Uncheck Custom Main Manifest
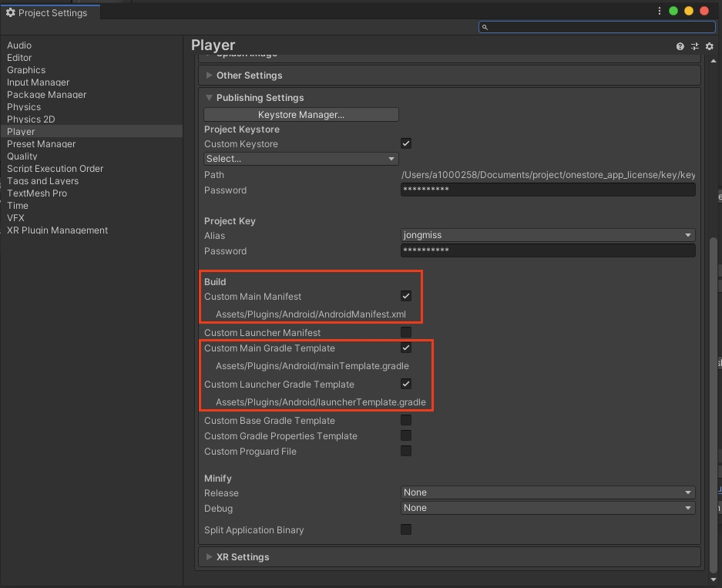 click(x=406, y=296)
